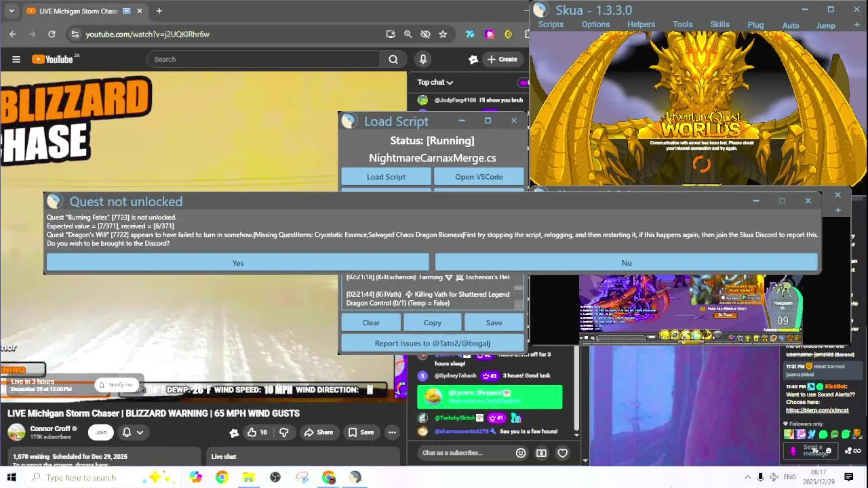Click Chat as a subscriber input
The image size is (868, 488).
464,453
